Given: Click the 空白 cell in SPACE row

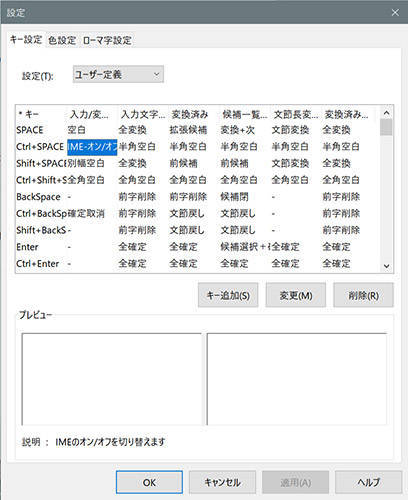Looking at the screenshot, I should click(77, 130).
